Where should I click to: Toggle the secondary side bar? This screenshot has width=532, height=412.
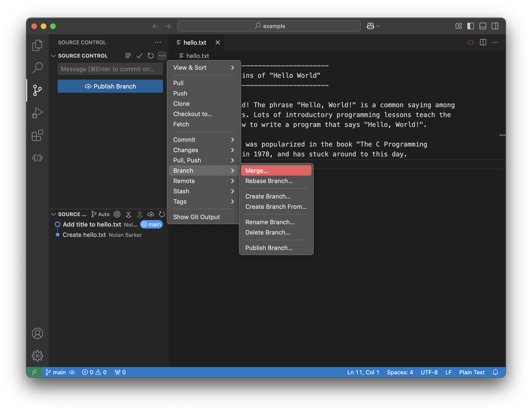[x=495, y=26]
